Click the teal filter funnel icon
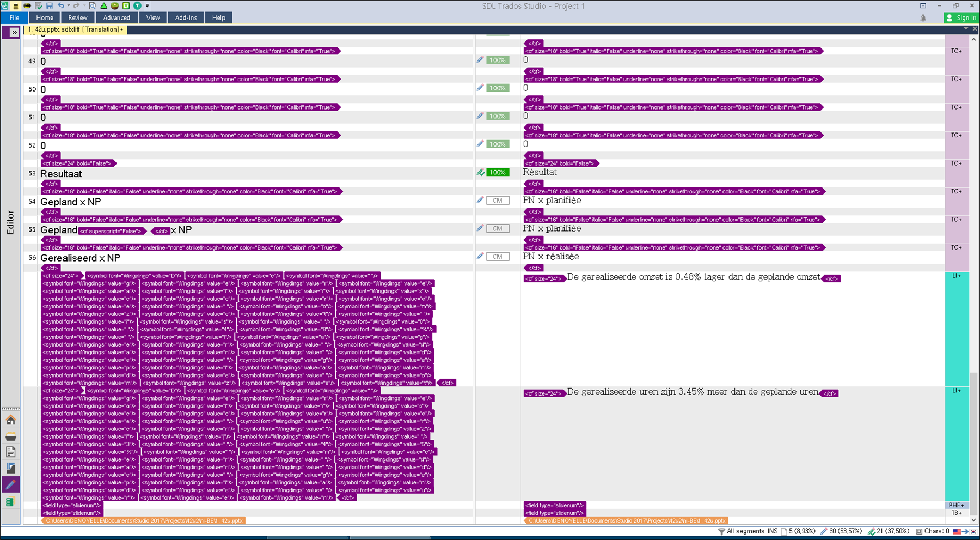 point(137,5)
